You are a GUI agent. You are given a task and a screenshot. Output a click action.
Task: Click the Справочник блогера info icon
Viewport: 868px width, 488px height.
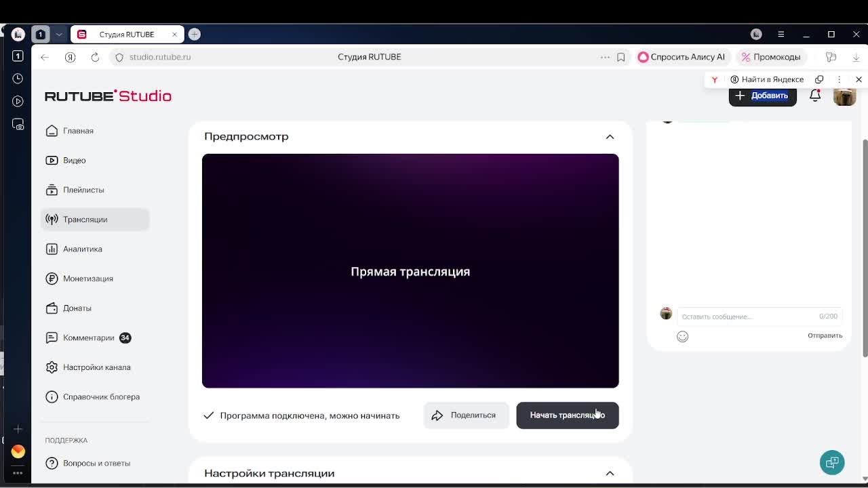point(52,396)
